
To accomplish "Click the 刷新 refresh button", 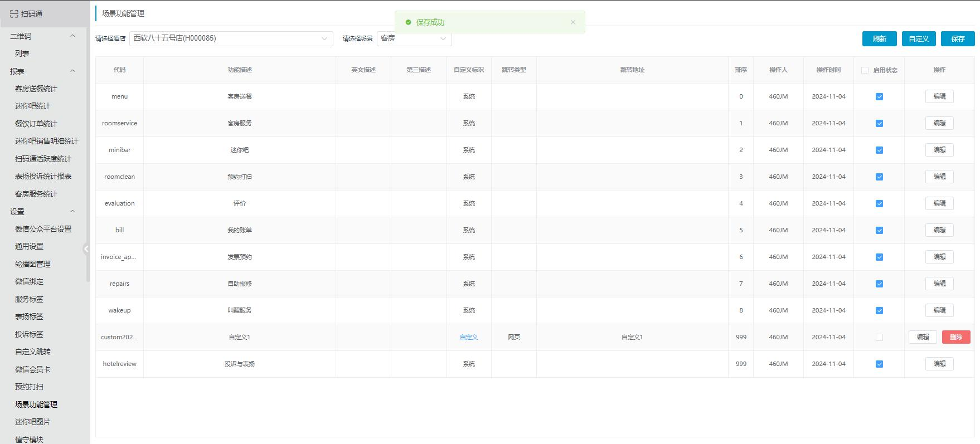I will coord(879,38).
